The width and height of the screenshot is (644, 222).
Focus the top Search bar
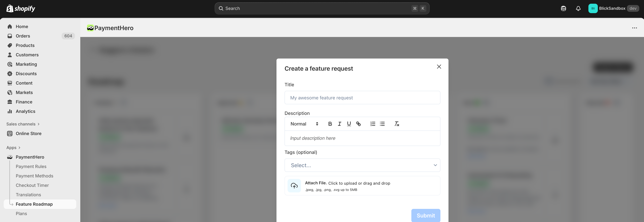[322, 9]
